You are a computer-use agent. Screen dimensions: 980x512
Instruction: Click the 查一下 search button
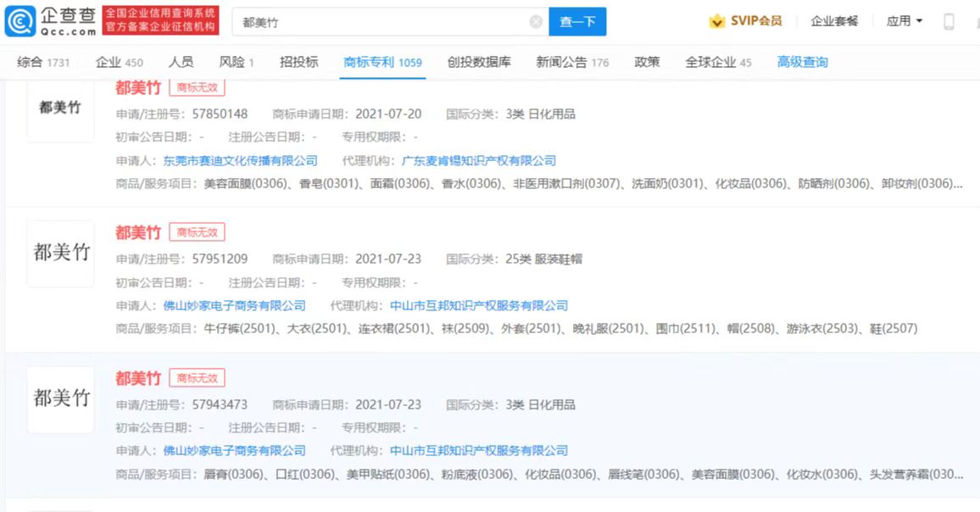click(577, 22)
